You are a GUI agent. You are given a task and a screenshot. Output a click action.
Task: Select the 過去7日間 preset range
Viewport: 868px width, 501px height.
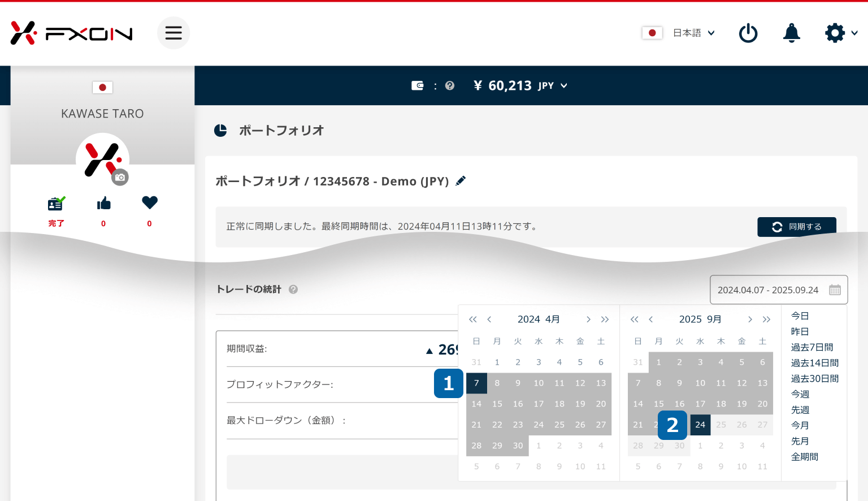(x=811, y=347)
